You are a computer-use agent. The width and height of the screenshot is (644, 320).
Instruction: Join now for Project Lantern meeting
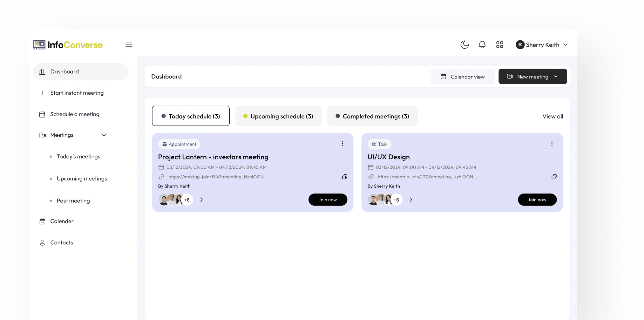328,200
